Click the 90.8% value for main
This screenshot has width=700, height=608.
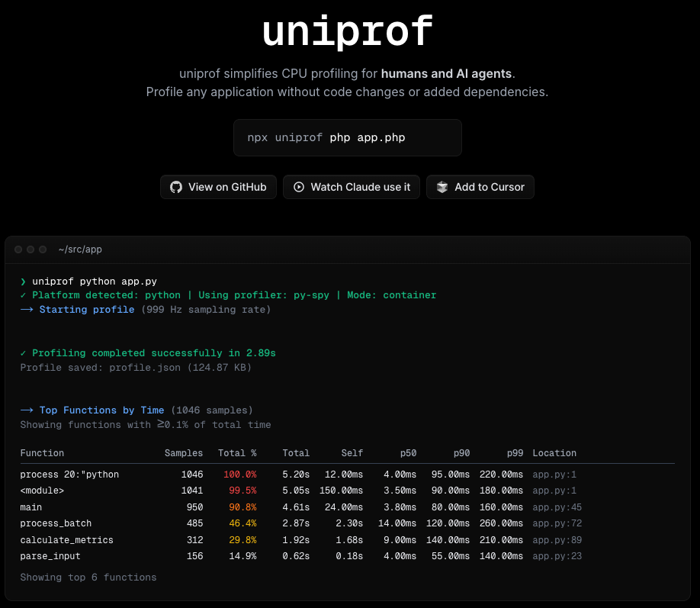tap(242, 507)
